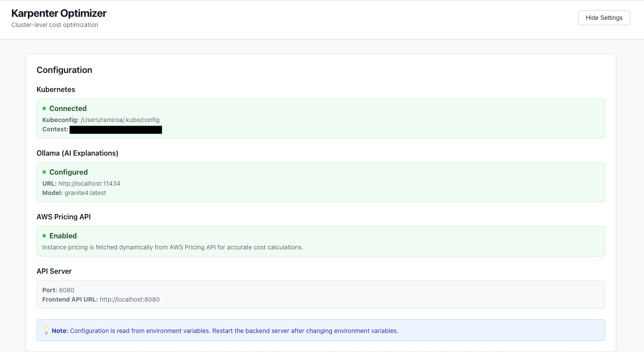Click the redacted Context value
Viewport: 644px width, 352px height.
tap(116, 130)
